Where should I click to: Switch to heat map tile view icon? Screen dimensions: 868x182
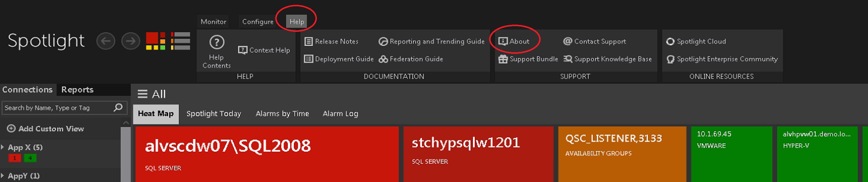pyautogui.click(x=155, y=41)
